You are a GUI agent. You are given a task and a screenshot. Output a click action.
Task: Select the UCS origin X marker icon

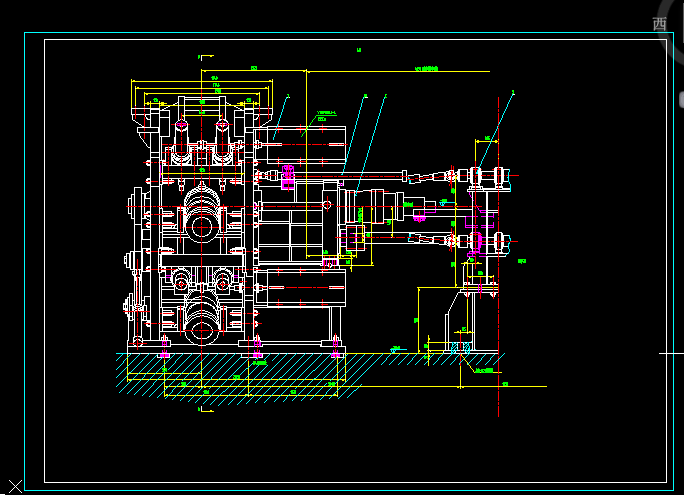pos(15,486)
